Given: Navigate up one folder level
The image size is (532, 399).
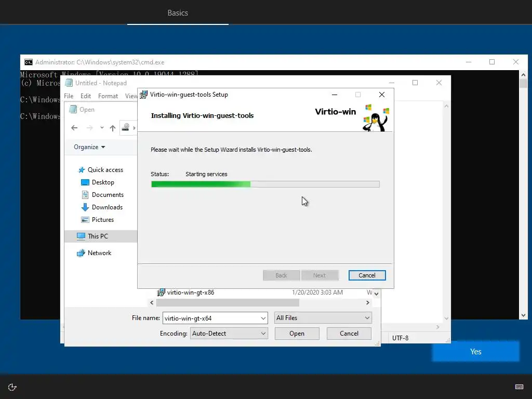Looking at the screenshot, I should (x=113, y=128).
